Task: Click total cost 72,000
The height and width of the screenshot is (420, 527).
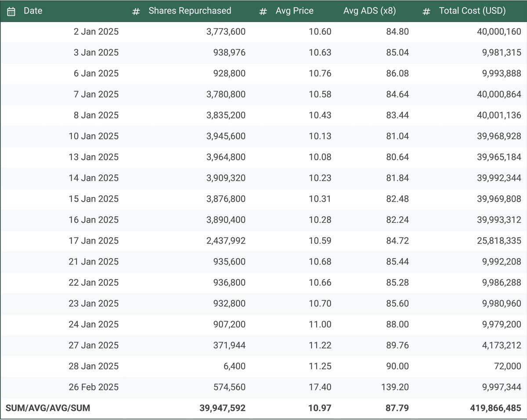Action: tap(509, 366)
